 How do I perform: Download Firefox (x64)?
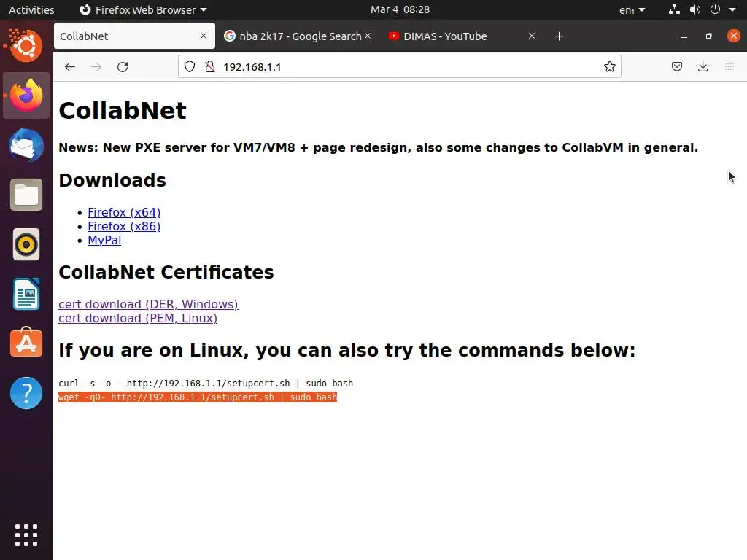coord(124,212)
